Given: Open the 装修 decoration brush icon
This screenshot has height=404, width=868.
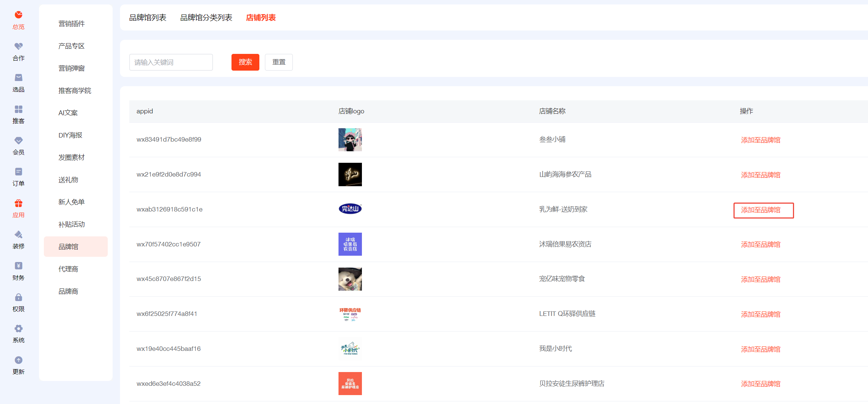Looking at the screenshot, I should [19, 235].
